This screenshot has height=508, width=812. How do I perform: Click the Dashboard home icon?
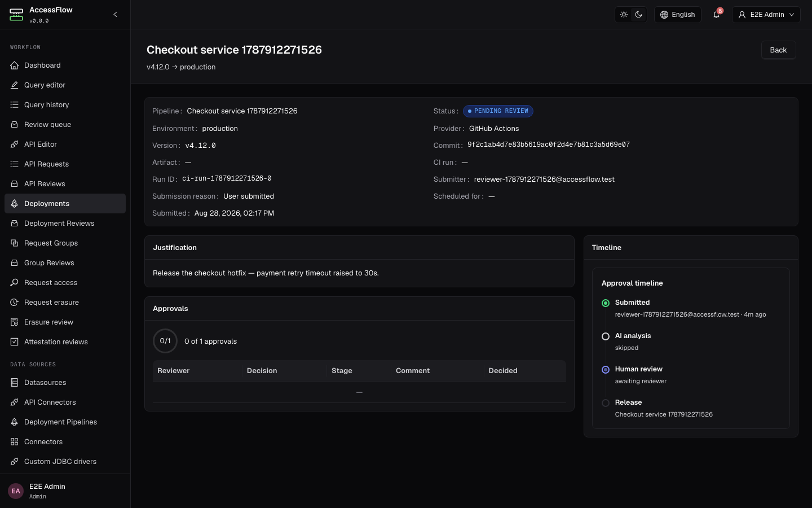tap(15, 65)
